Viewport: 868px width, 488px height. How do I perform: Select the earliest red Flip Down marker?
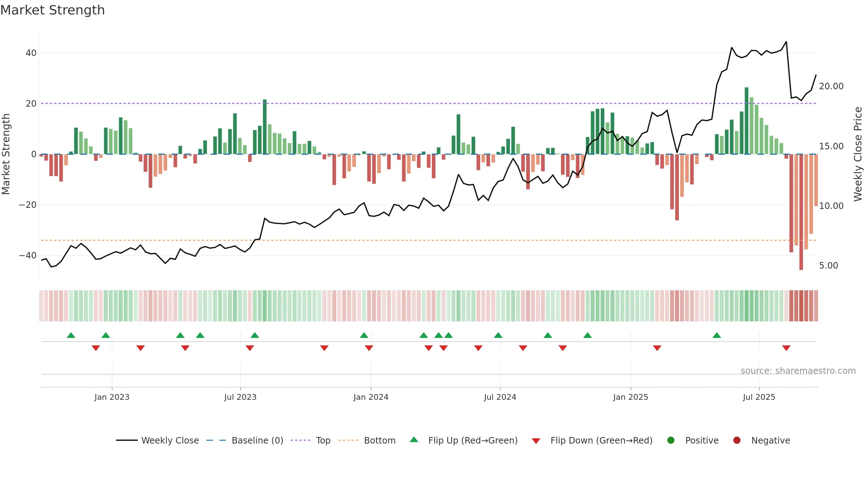96,348
